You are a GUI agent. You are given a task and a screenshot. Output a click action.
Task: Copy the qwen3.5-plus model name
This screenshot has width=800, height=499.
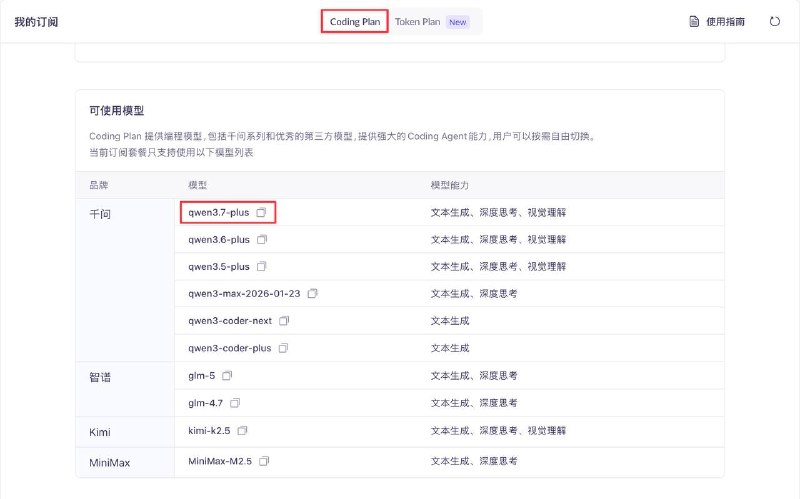point(261,266)
